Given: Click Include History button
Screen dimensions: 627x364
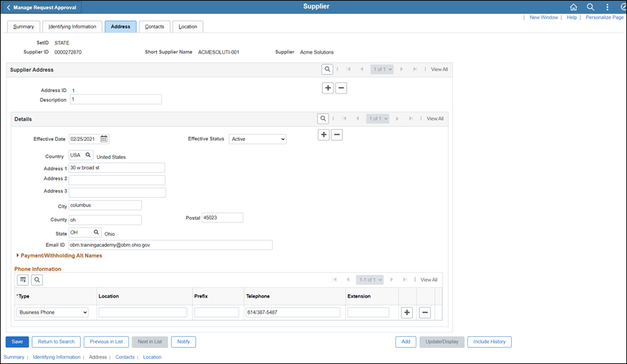Looking at the screenshot, I should (490, 342).
